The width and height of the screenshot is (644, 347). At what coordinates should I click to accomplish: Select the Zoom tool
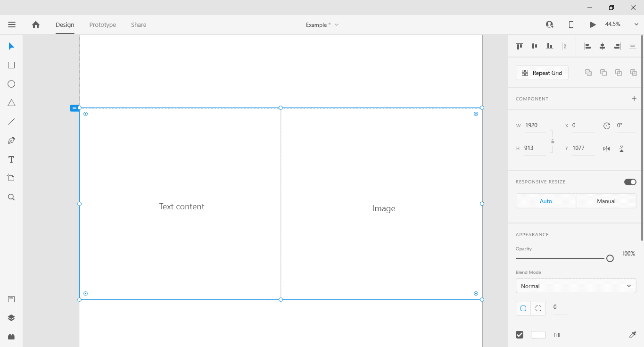(x=11, y=197)
